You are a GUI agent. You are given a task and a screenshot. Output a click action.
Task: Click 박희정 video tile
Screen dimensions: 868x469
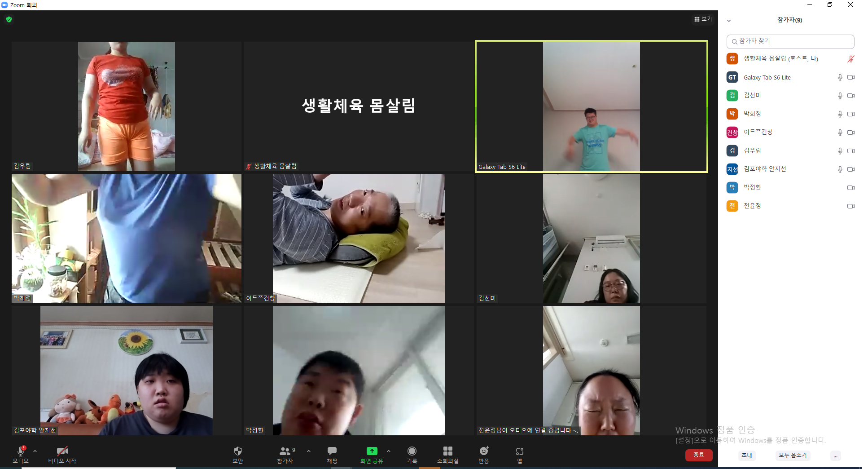(127, 239)
